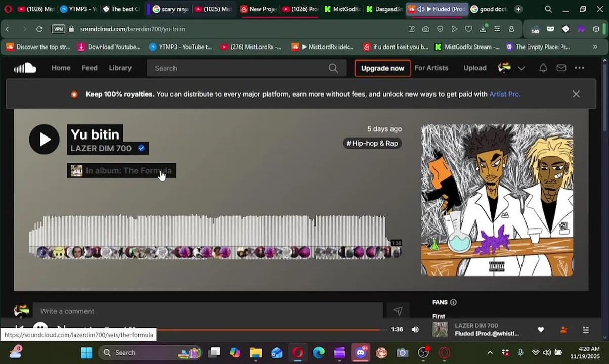Open Copilot from the taskbar

point(235,353)
